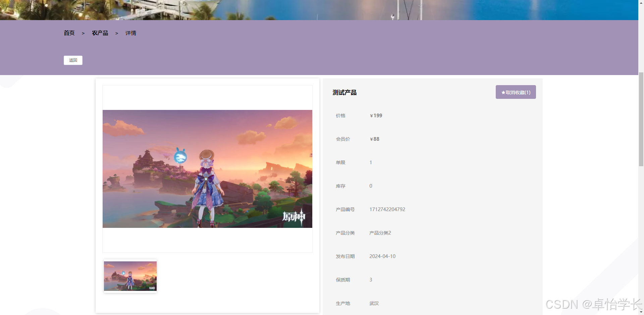This screenshot has height=315, width=644.
Task: Click the 返回 back button
Action: coord(73,60)
